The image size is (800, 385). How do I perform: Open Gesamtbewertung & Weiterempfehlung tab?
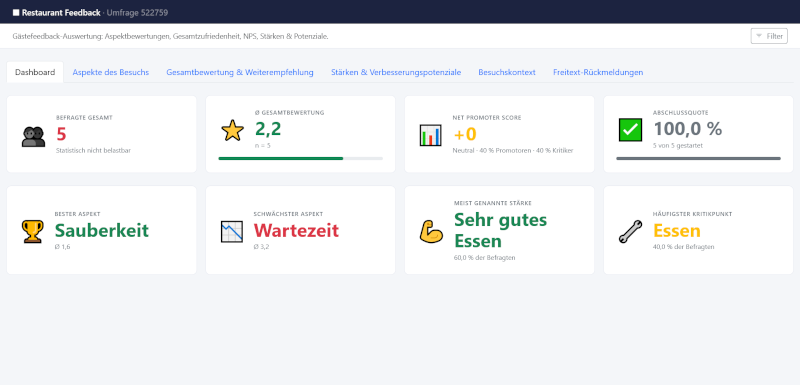pyautogui.click(x=240, y=72)
